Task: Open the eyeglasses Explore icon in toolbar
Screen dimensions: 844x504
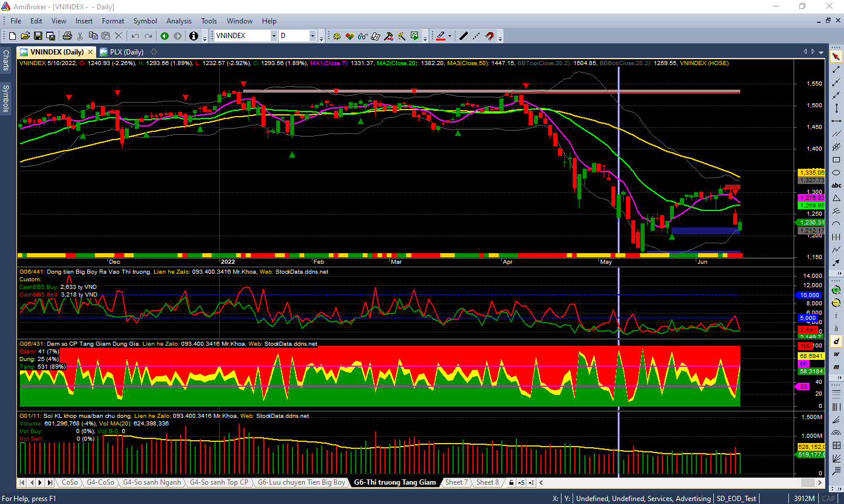Action: coord(362,36)
